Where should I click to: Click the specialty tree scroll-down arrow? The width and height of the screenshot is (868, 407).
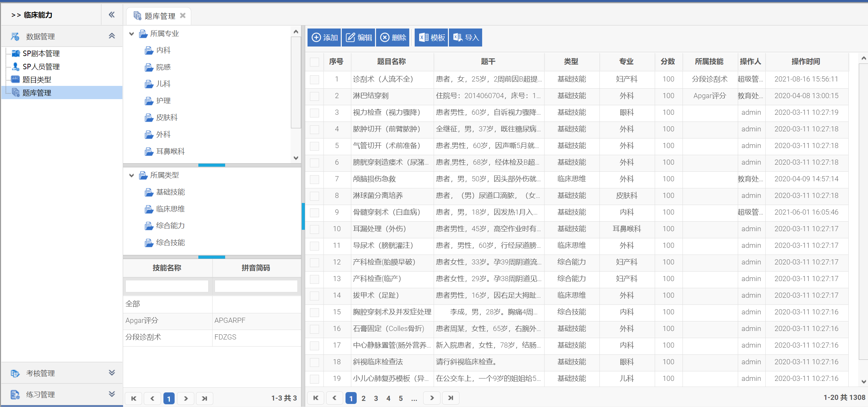[x=296, y=158]
